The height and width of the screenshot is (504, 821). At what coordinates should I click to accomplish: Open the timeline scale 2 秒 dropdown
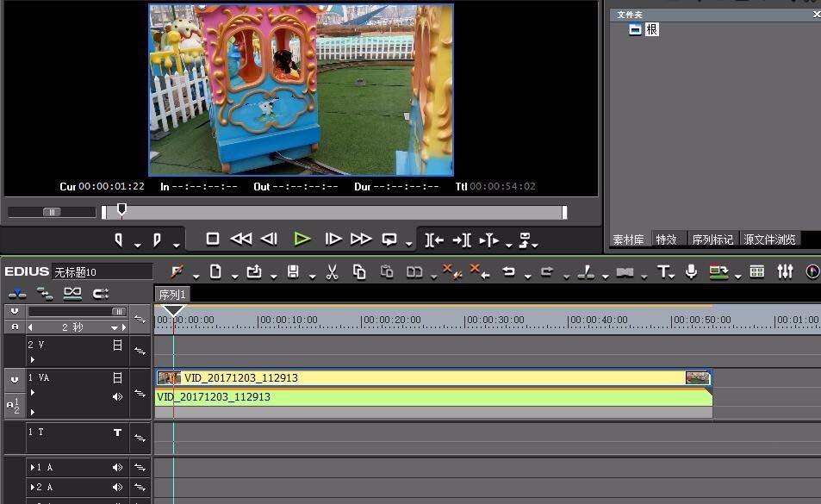(114, 327)
